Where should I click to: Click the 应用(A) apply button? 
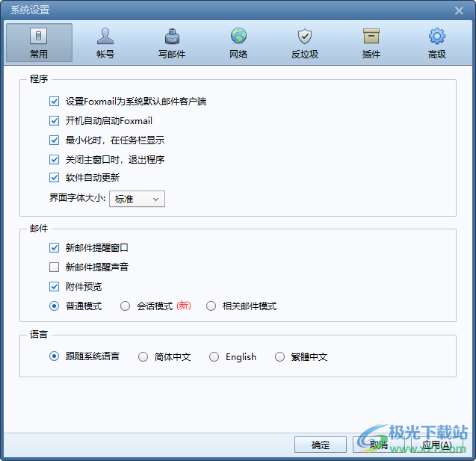pyautogui.click(x=437, y=445)
